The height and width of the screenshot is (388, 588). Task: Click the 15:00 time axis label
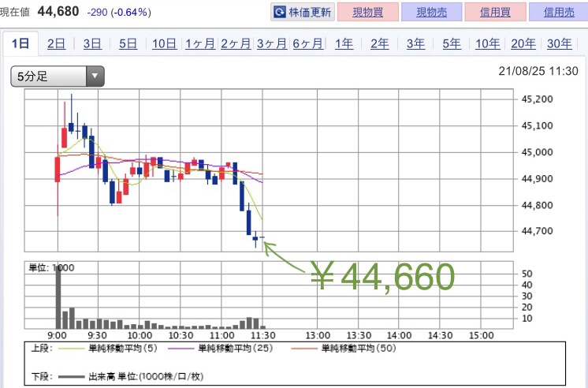[x=482, y=335]
